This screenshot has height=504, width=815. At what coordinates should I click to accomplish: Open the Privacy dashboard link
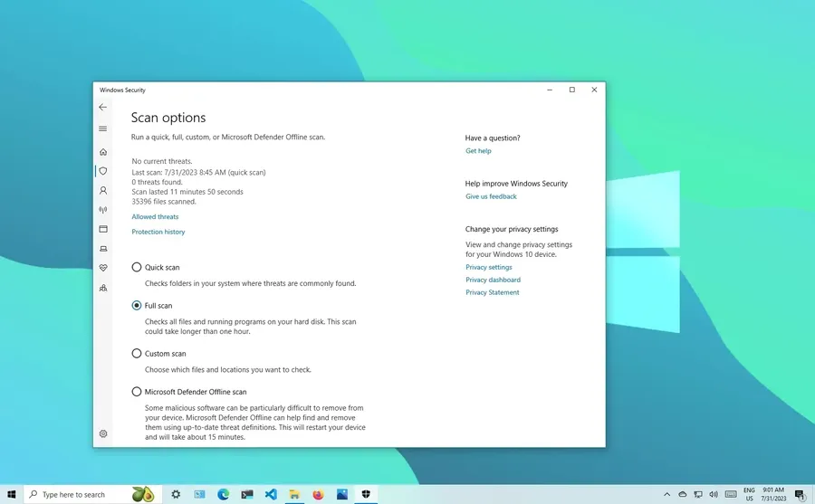click(493, 280)
